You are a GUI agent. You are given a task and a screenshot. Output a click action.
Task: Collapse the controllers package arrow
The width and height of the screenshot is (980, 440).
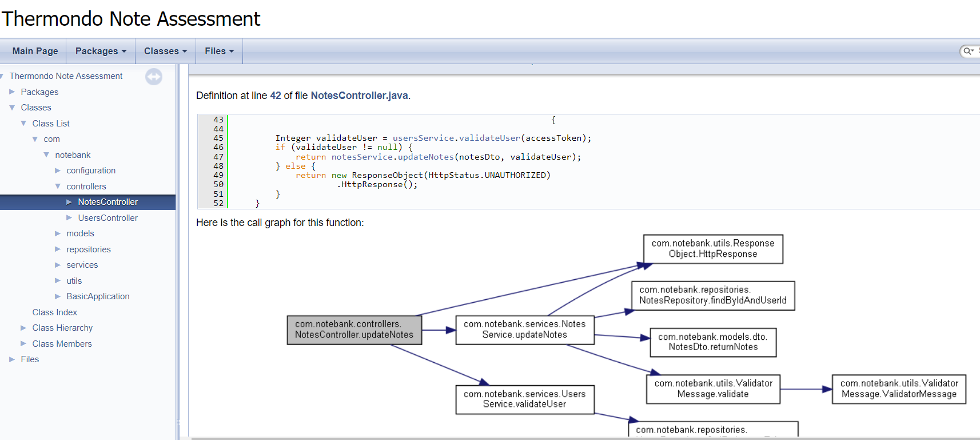(x=58, y=186)
